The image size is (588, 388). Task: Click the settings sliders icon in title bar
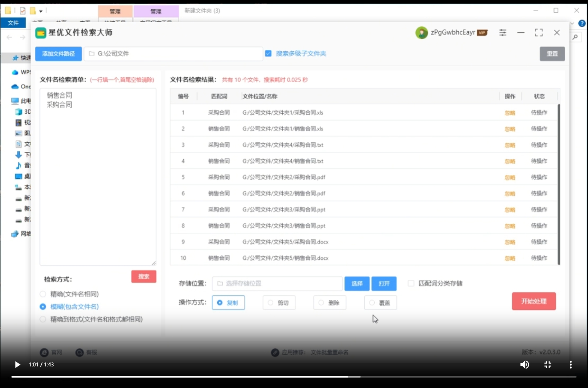pyautogui.click(x=503, y=33)
